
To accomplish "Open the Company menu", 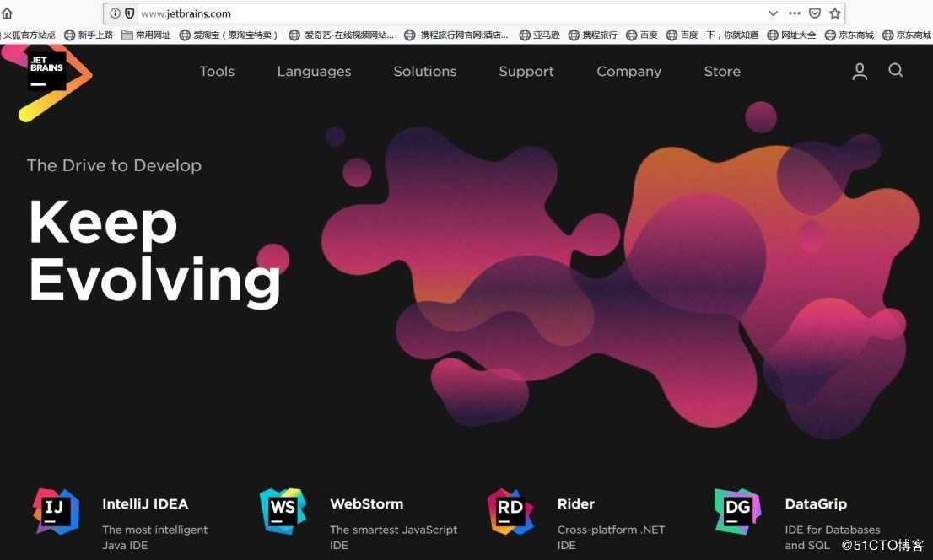I will point(629,72).
